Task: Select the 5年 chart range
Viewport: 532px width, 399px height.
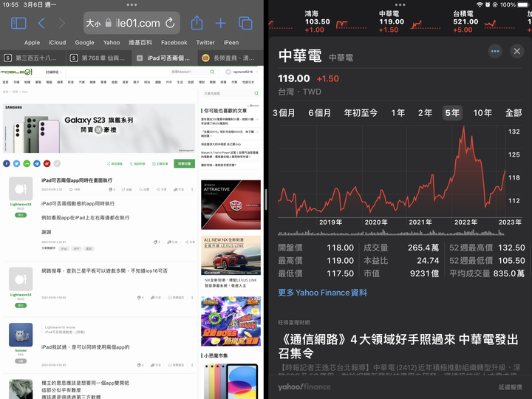Action: [452, 113]
